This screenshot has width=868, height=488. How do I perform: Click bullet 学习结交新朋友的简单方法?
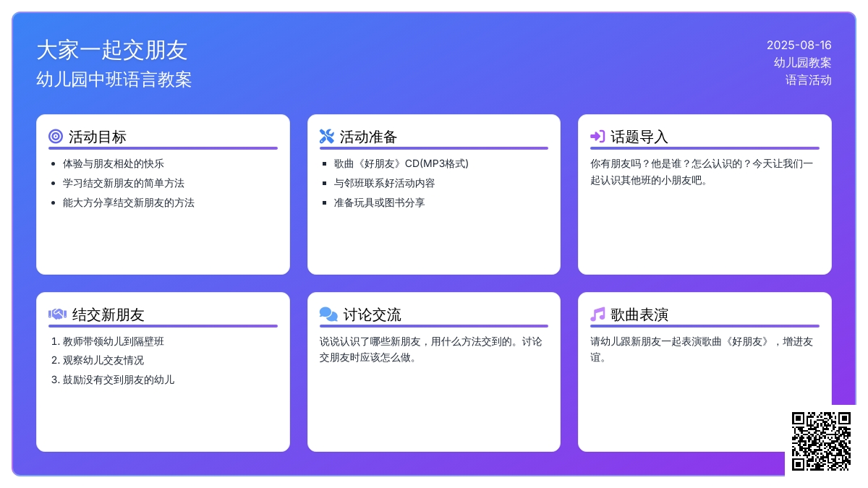click(x=124, y=183)
